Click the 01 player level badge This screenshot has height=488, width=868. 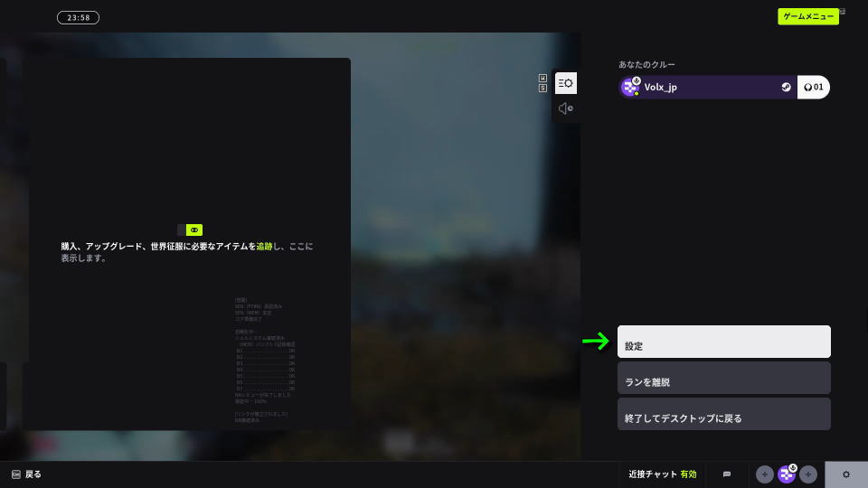coord(813,87)
